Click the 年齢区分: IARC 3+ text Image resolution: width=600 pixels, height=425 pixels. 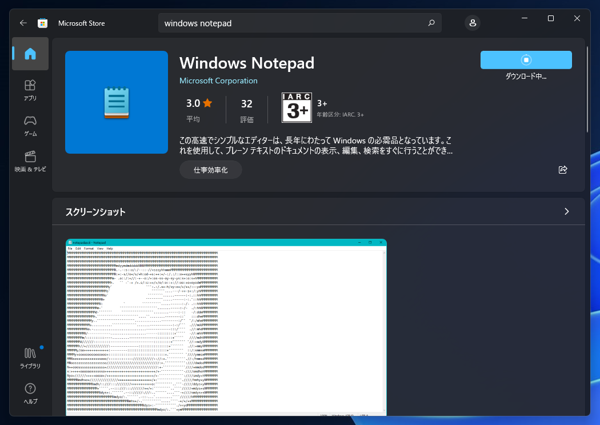[x=340, y=114]
